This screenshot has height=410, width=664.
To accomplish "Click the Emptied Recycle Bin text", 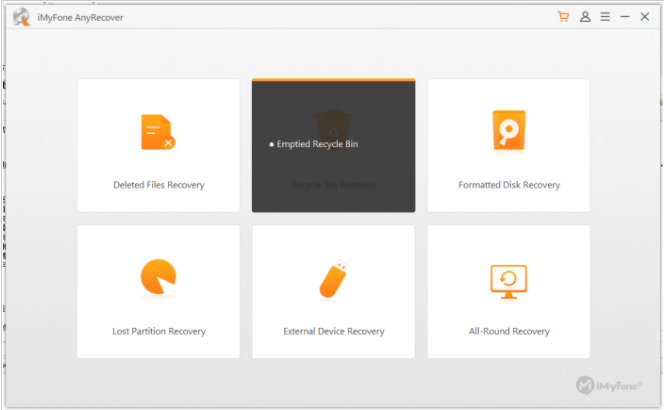I will 317,144.
